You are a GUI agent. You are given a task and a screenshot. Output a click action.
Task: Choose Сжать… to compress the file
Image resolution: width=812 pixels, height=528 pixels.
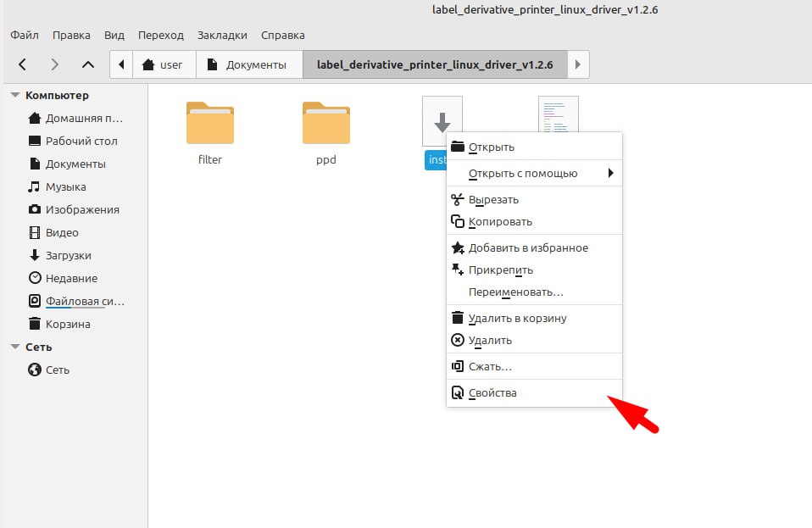point(490,366)
